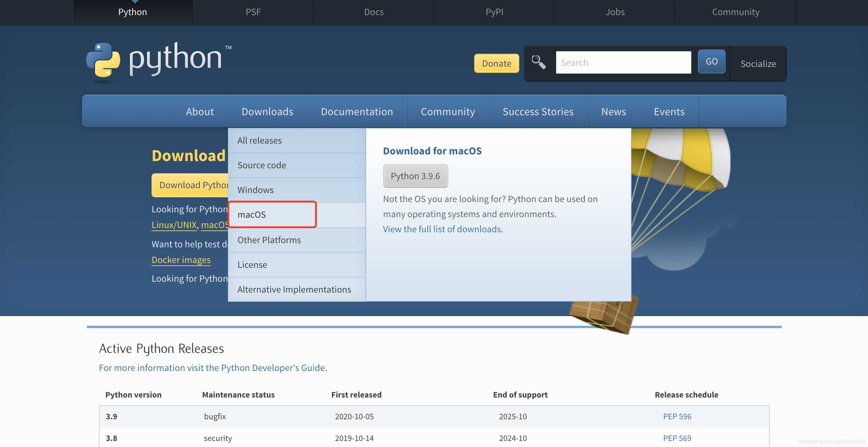The image size is (868, 447).
Task: Select Windows in Downloads dropdown
Action: point(297,190)
